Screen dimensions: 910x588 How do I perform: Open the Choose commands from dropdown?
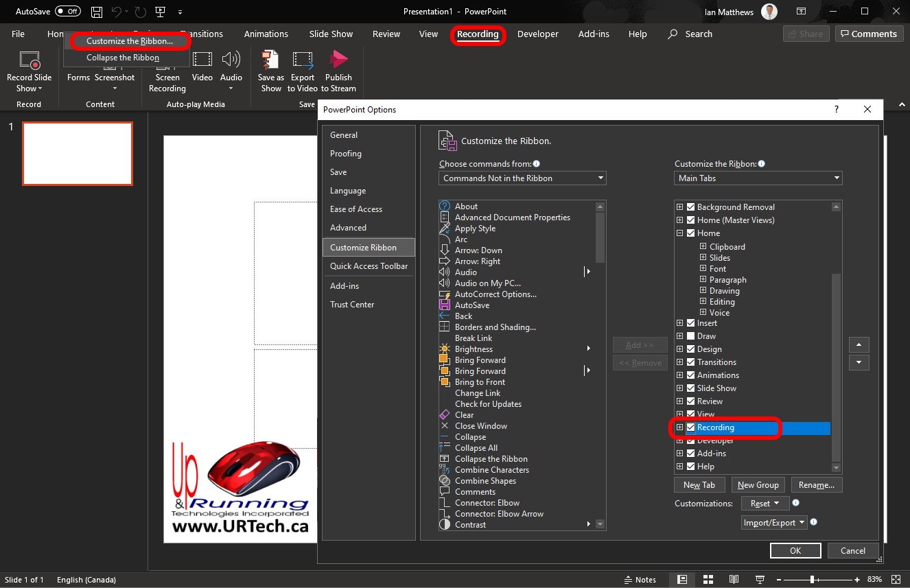(x=522, y=178)
